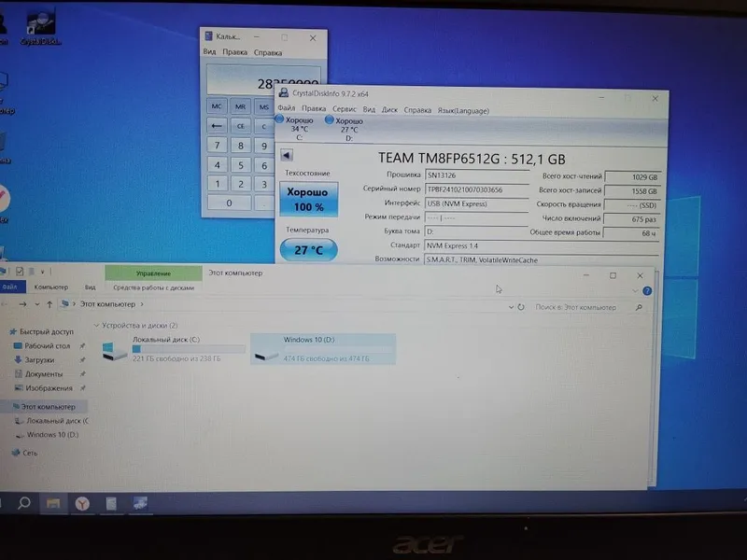Screen dimensions: 747x560
Task: Click the search box Поиск в: Этот компьютер
Action: point(588,308)
